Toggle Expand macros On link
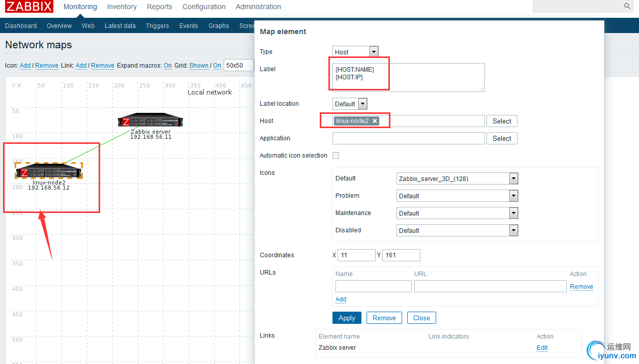 pos(168,66)
